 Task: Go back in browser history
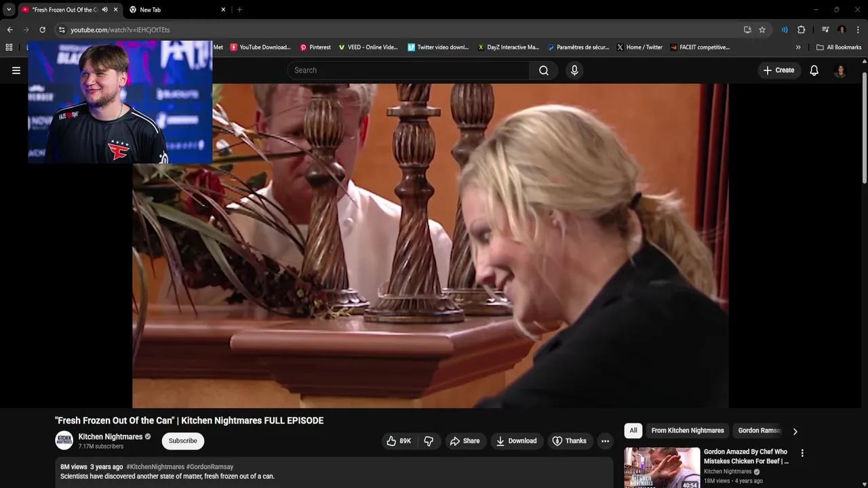tap(9, 30)
